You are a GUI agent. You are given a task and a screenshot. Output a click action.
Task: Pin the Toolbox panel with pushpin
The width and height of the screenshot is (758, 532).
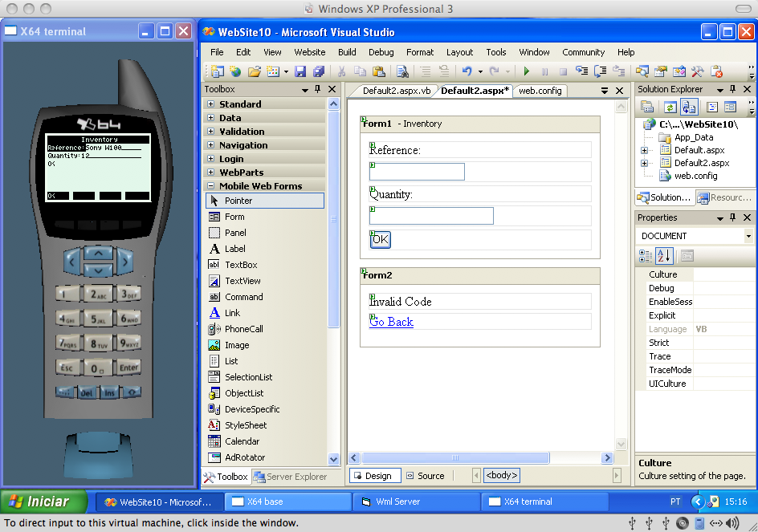pos(318,89)
